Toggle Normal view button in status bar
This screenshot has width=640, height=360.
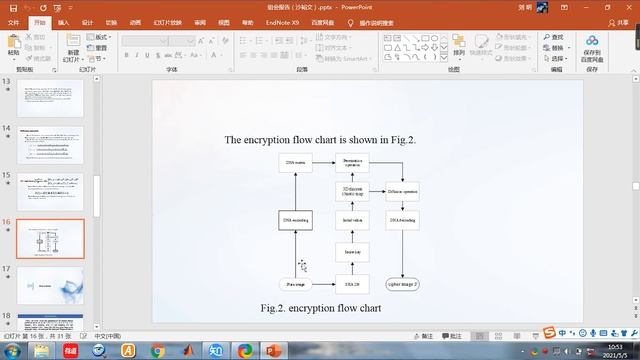coord(480,336)
